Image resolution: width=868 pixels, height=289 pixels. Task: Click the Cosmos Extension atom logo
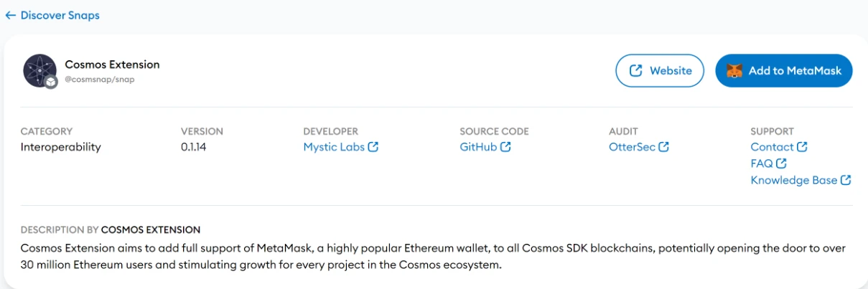point(39,70)
